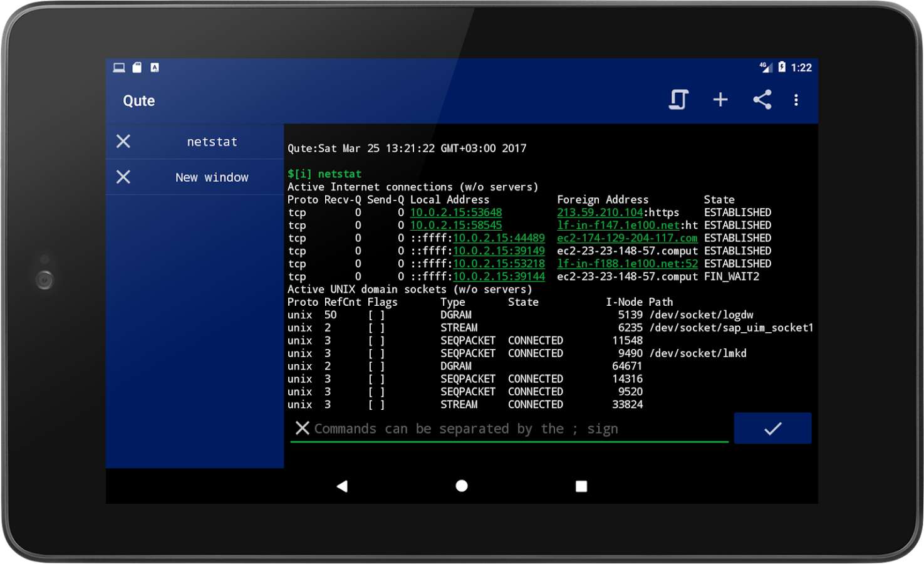This screenshot has width=924, height=564.
Task: Clear the command input with X icon
Action: click(303, 428)
